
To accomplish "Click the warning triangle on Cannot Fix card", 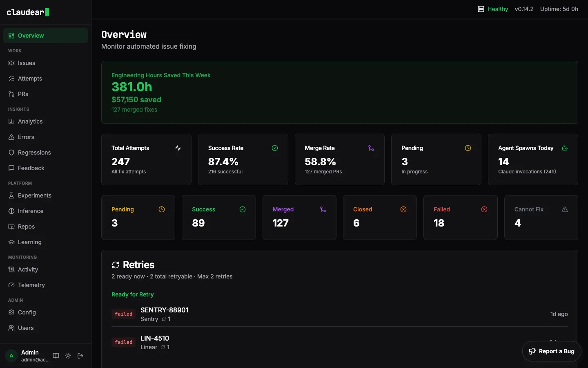I will click(x=565, y=209).
